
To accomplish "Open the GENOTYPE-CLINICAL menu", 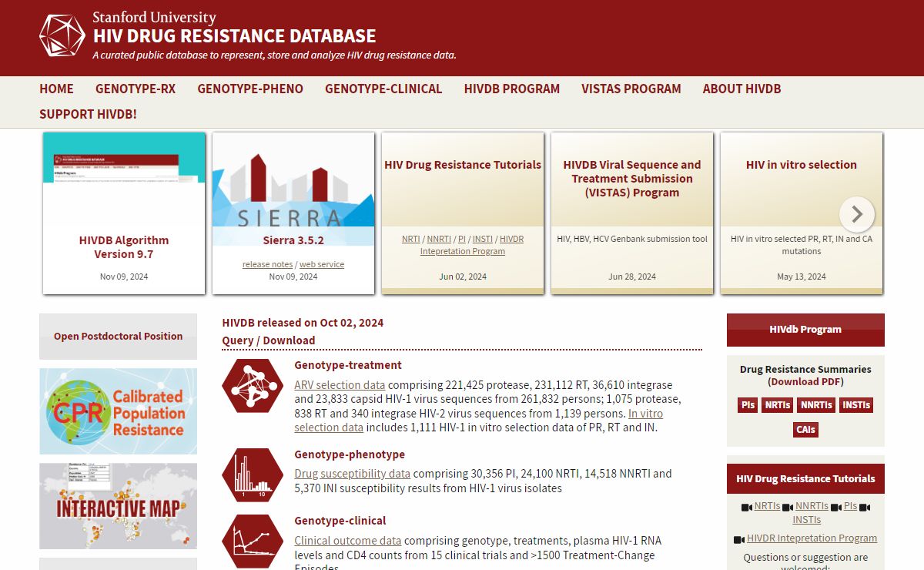I will (x=383, y=89).
